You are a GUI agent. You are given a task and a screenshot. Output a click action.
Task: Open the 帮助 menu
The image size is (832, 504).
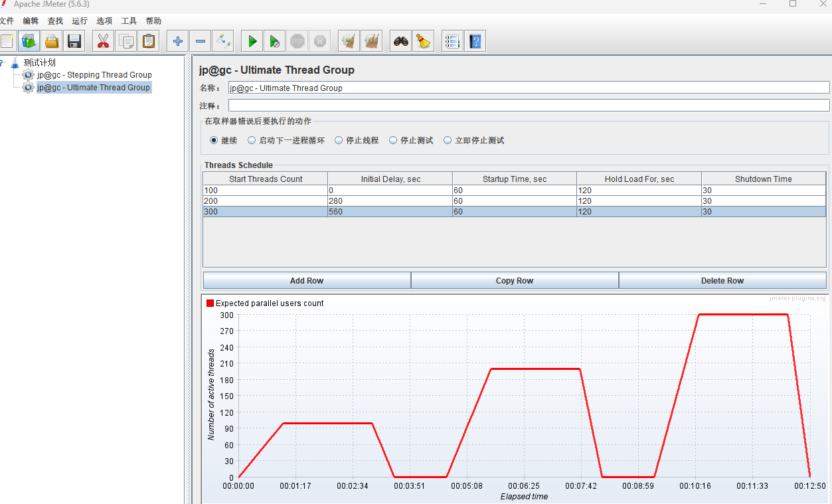153,21
